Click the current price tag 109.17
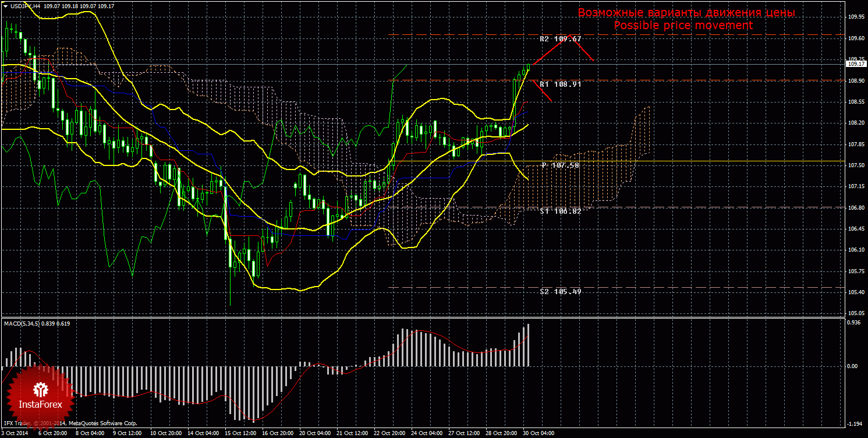 856,64
